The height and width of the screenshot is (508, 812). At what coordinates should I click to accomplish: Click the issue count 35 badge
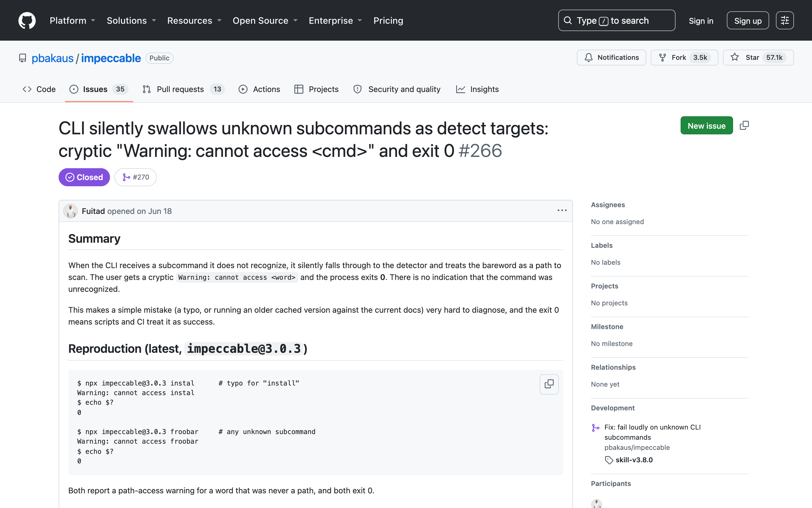pyautogui.click(x=120, y=89)
